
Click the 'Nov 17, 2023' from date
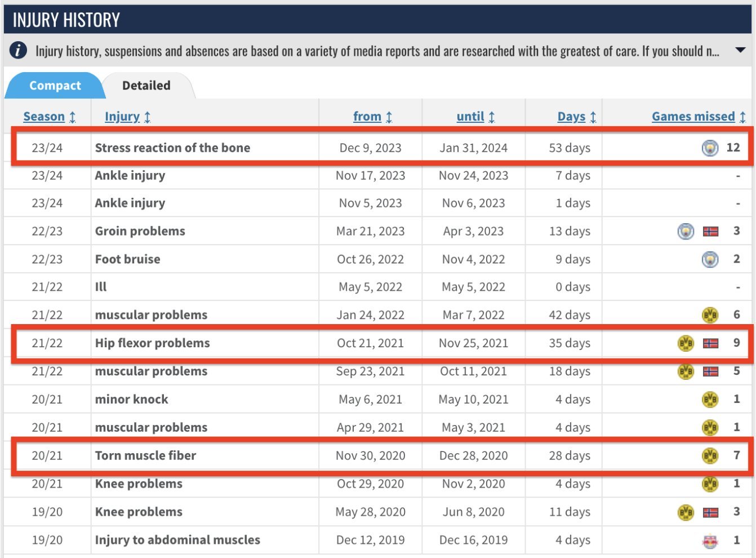pyautogui.click(x=370, y=175)
